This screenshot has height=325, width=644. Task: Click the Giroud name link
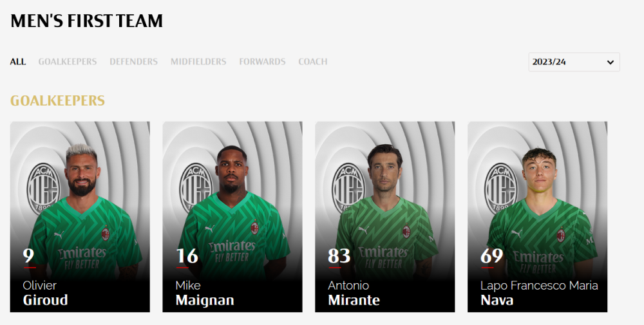click(46, 300)
